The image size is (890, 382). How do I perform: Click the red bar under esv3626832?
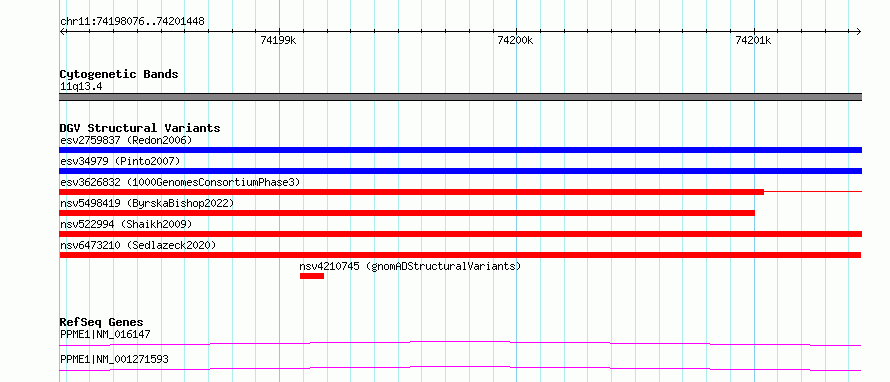point(412,192)
